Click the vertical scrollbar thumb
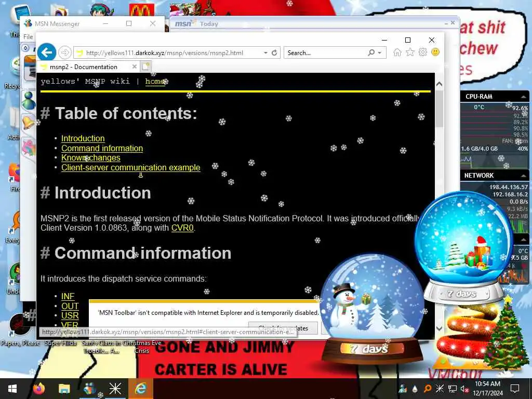This screenshot has height=399, width=532. click(x=439, y=108)
